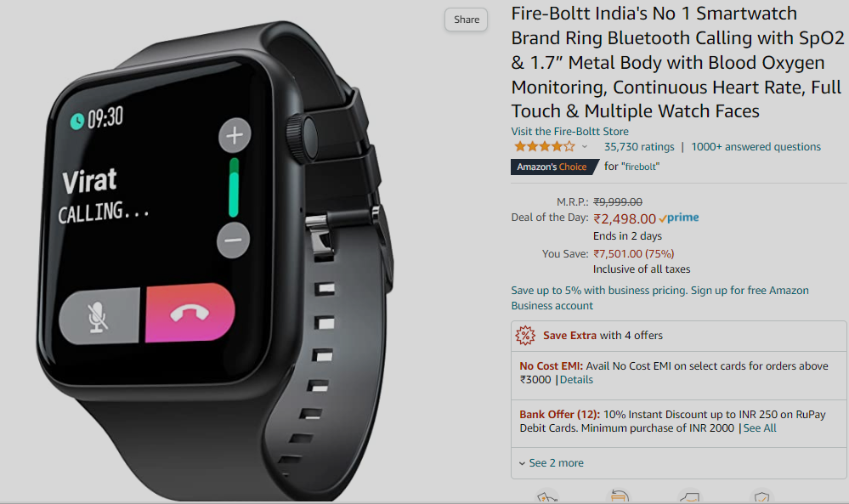Click the firebolt search term link
The image size is (849, 504).
click(x=642, y=167)
